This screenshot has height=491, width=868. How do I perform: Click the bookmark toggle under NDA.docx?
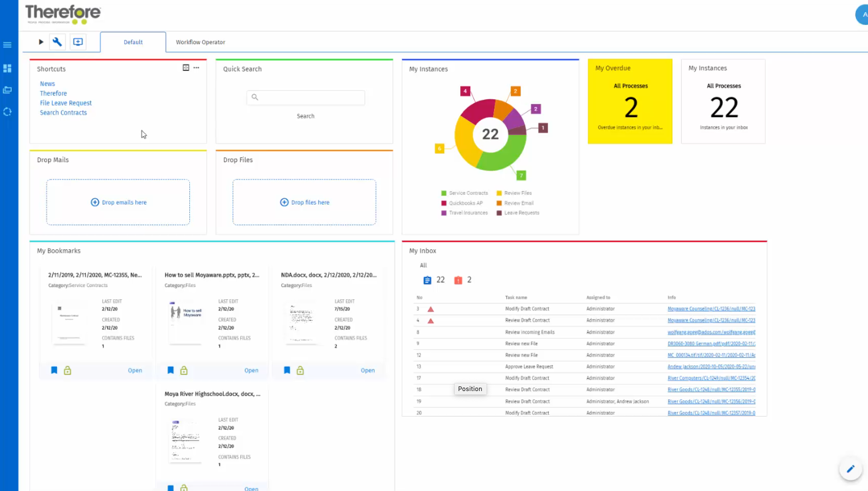[x=287, y=370]
